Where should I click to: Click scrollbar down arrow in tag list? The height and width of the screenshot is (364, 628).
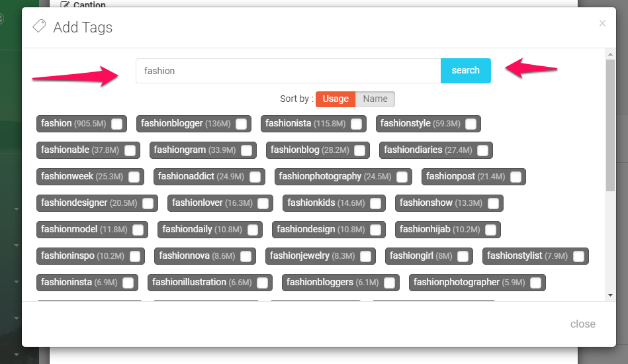610,295
